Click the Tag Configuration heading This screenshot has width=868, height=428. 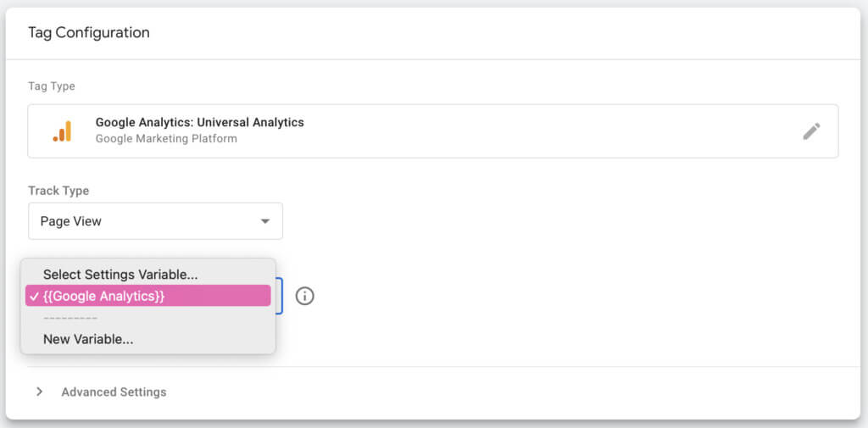click(x=88, y=32)
